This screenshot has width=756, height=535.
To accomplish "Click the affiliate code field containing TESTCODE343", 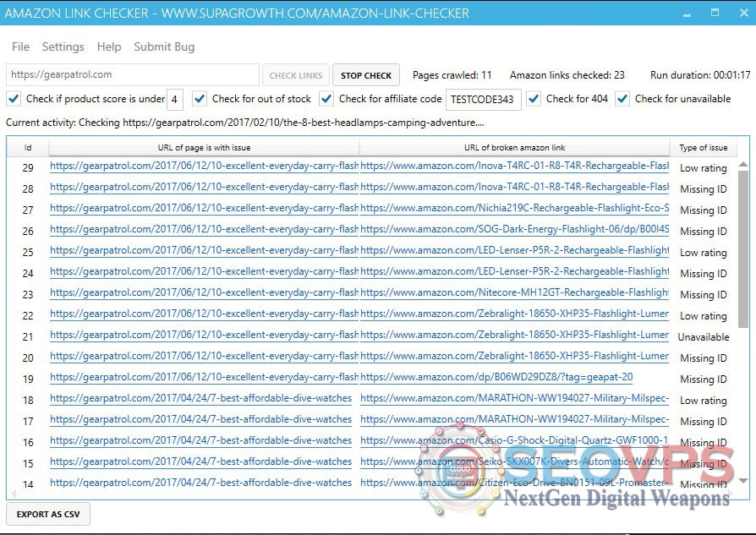I will [x=483, y=99].
